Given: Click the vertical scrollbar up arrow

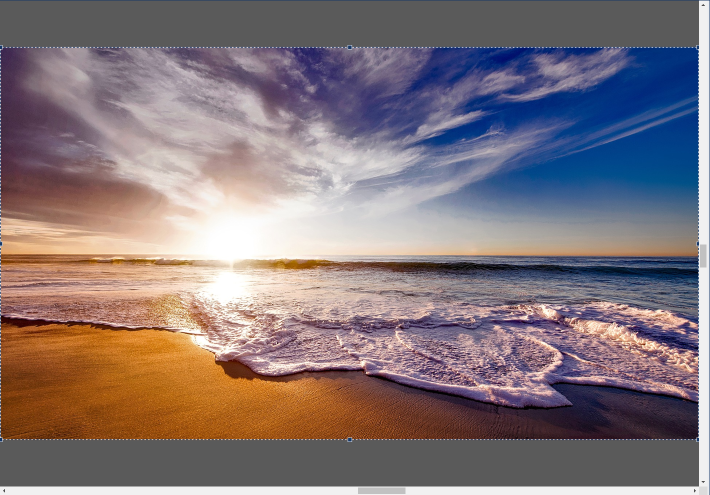Looking at the screenshot, I should pyautogui.click(x=704, y=6).
